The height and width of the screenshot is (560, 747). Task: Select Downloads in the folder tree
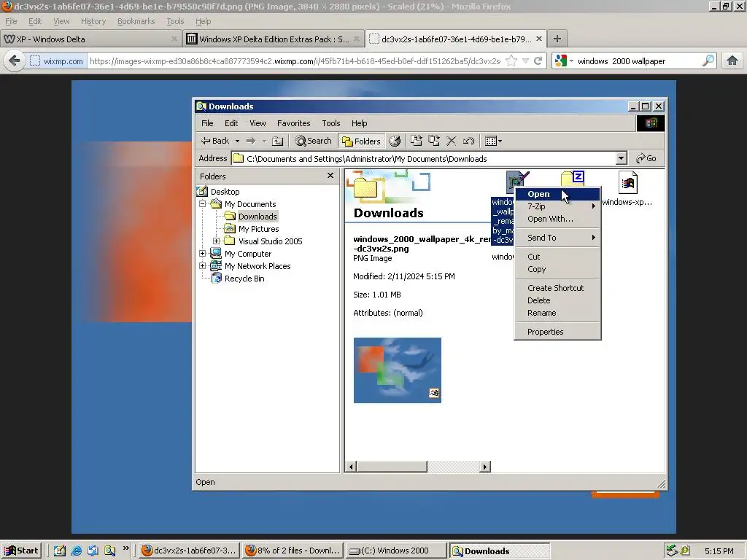pos(258,216)
